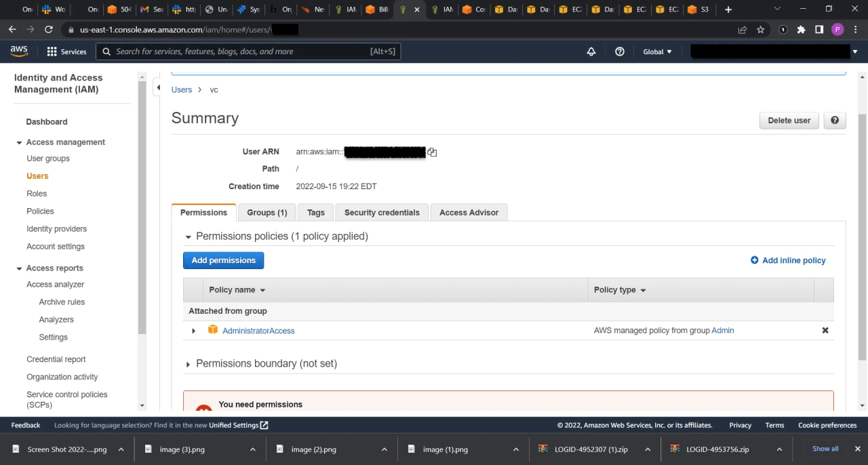This screenshot has width=868, height=465.
Task: Click Feedback in footer
Action: [x=26, y=425]
